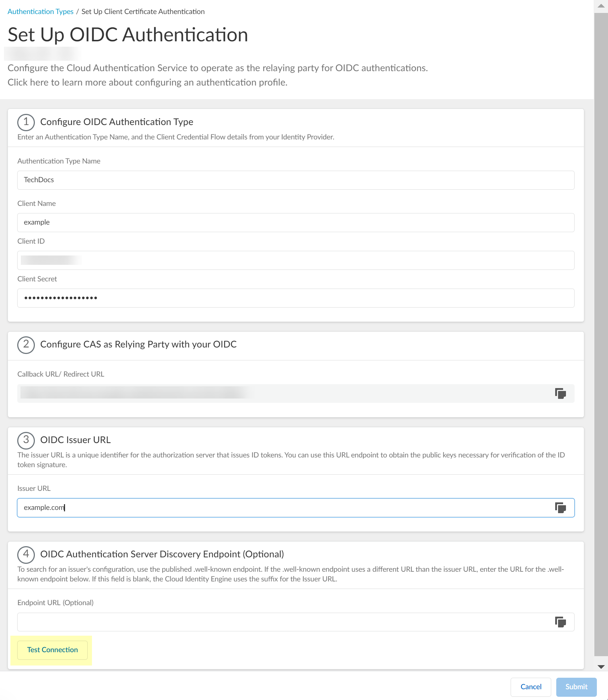Click the Client Secret password field

tap(295, 298)
